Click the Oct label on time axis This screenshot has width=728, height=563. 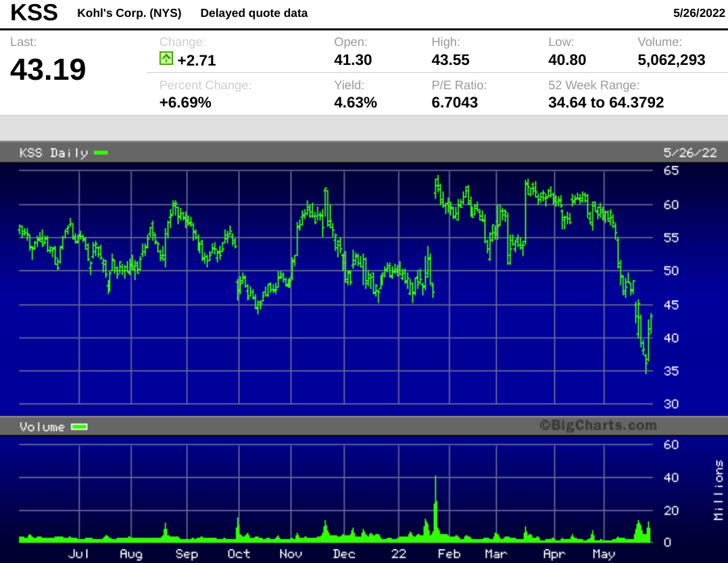click(239, 554)
